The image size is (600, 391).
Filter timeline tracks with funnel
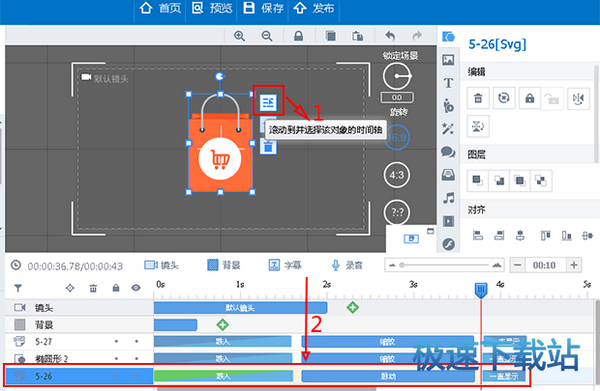coord(18,288)
